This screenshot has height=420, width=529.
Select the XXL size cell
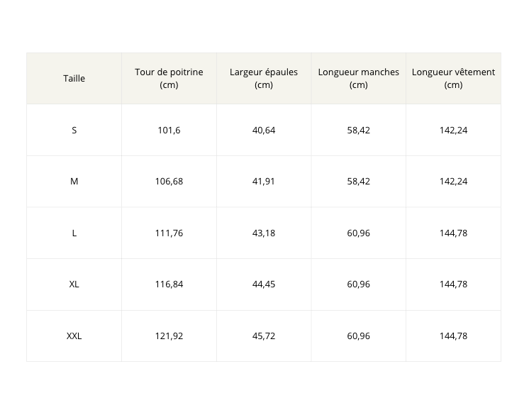(x=74, y=336)
